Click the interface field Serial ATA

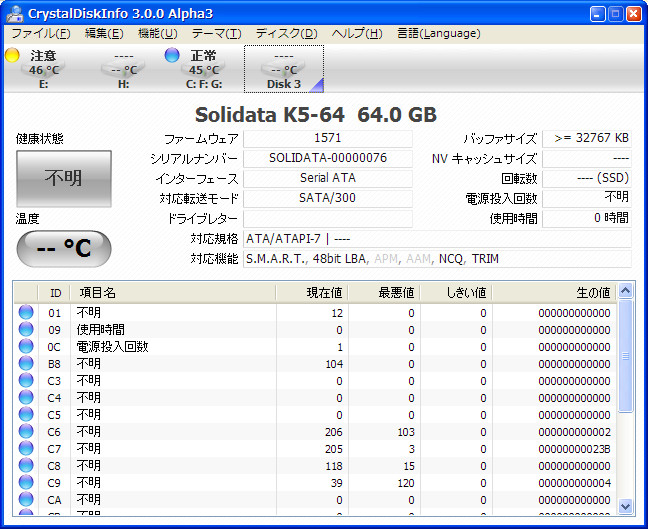[x=328, y=178]
